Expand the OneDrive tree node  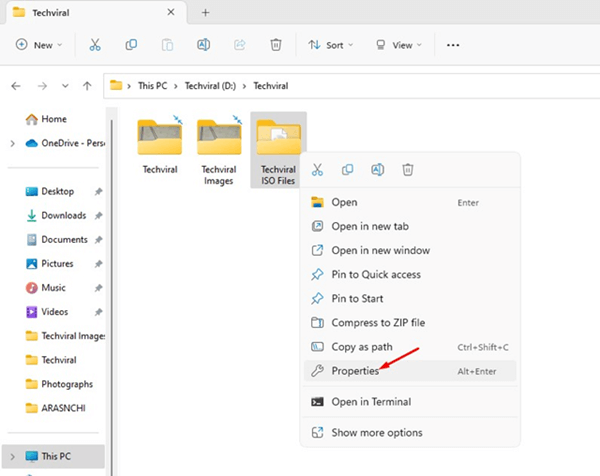click(11, 143)
